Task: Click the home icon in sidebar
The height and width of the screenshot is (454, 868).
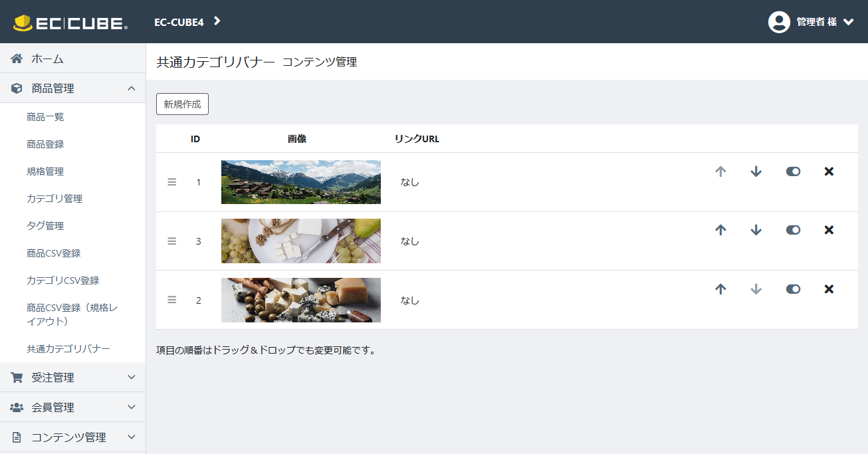Action: click(x=17, y=58)
